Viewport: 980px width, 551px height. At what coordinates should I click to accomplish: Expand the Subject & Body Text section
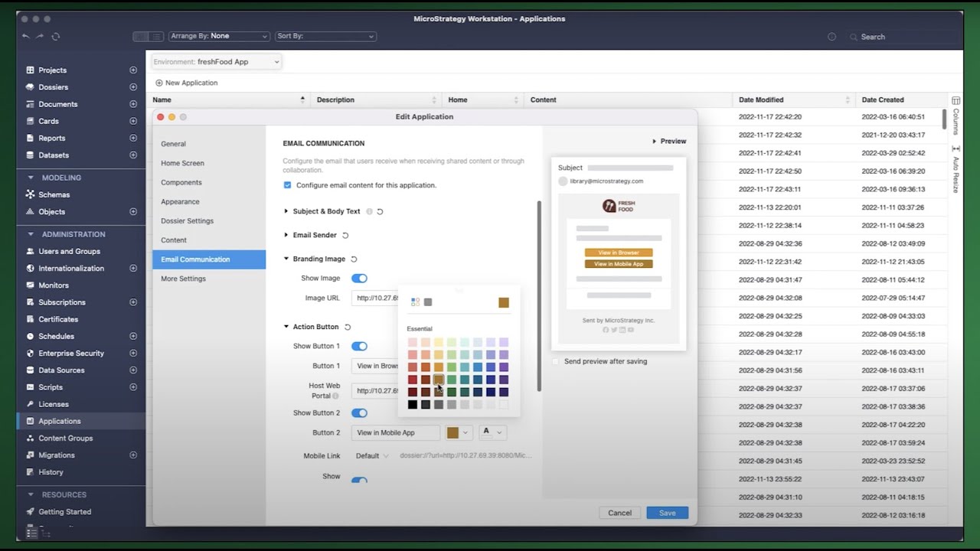pos(286,211)
